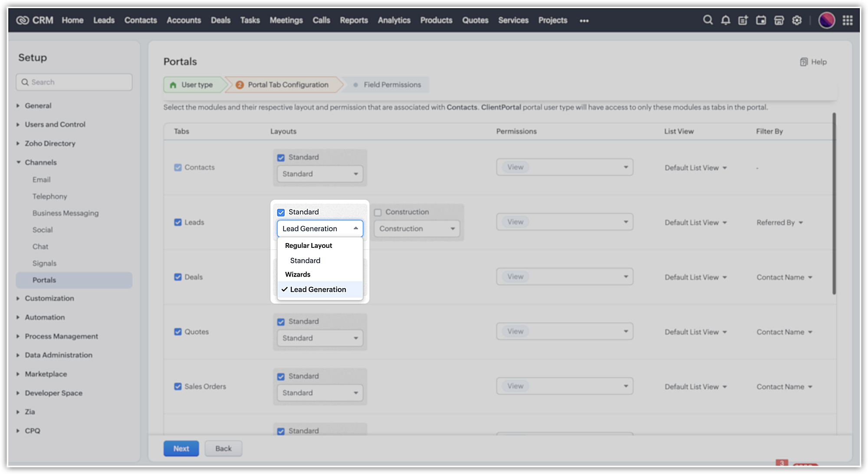The width and height of the screenshot is (868, 474).
Task: Uncheck the Deals tab checkbox
Action: click(x=178, y=277)
